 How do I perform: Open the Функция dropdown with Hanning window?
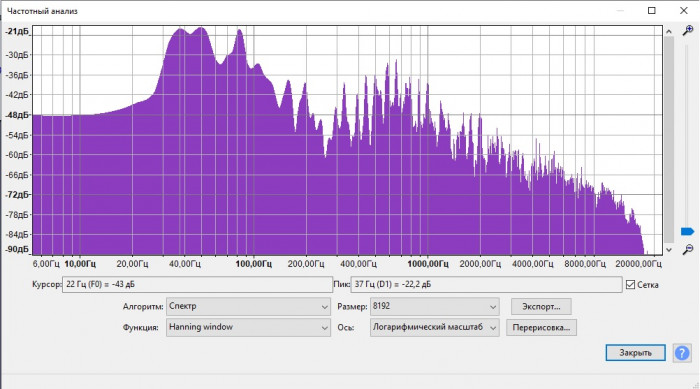tap(248, 327)
